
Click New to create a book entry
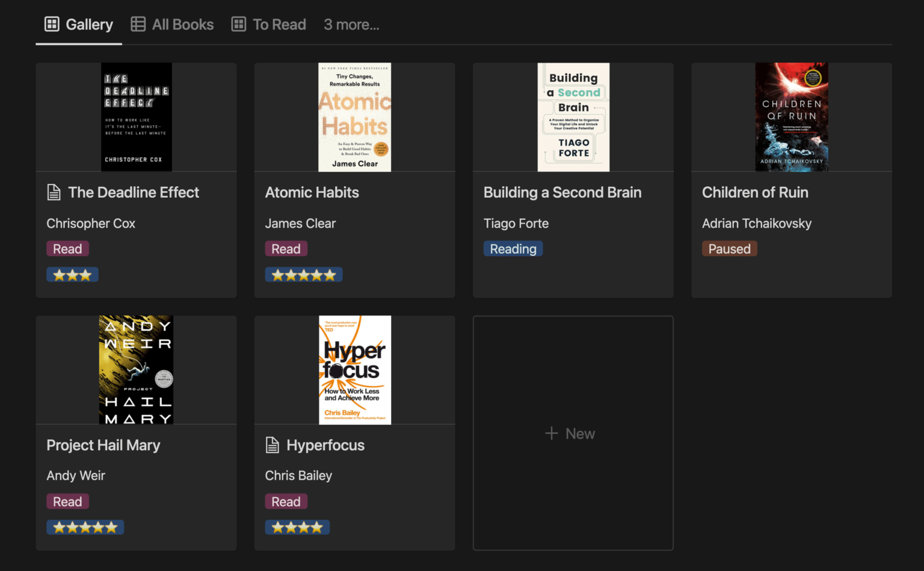(x=572, y=433)
